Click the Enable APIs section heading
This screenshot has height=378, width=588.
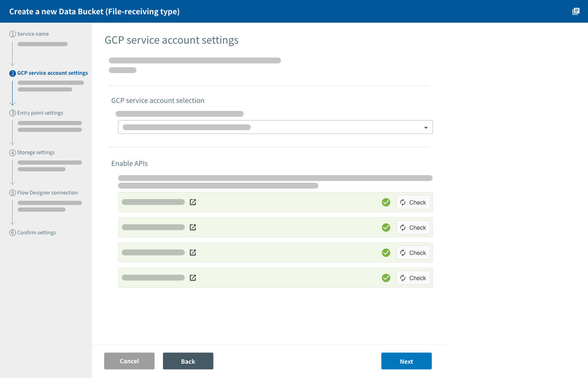[x=129, y=163]
